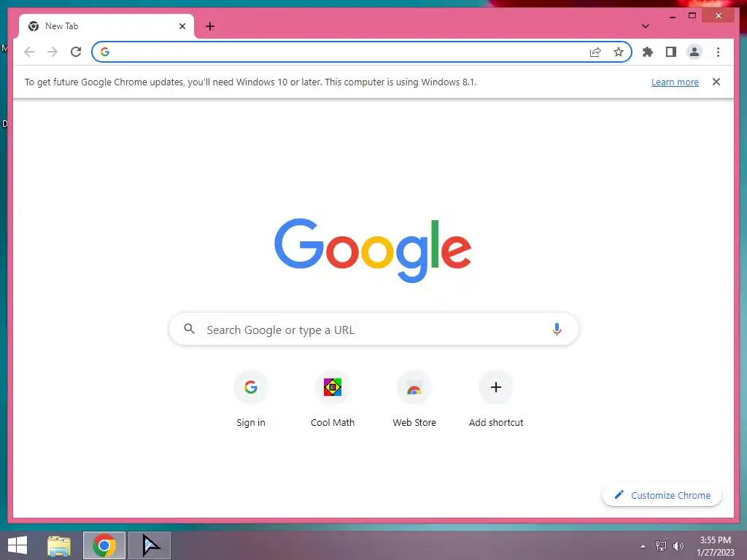Open the Cool Math shortcut
Viewport: 747px width, 560px height.
coord(333,400)
